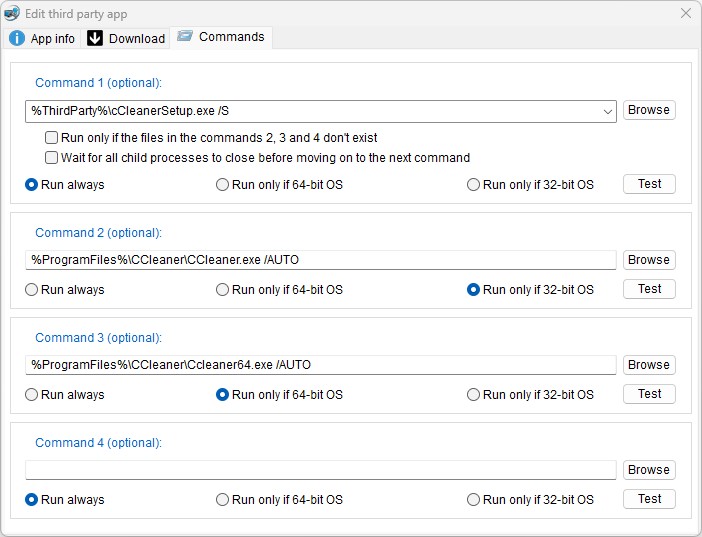
Task: Browse for Command 3 file
Action: tap(649, 365)
